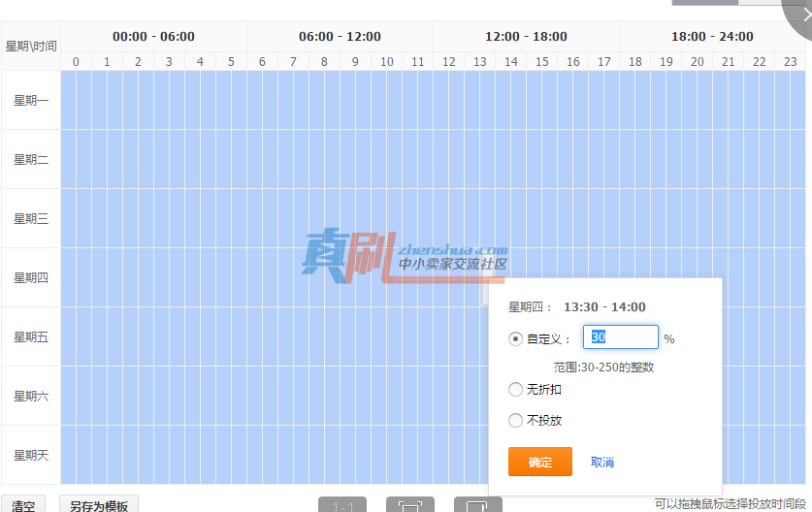Click the 00:00 - 06:00 column header
Image resolution: width=812 pixels, height=512 pixels.
pyautogui.click(x=154, y=36)
